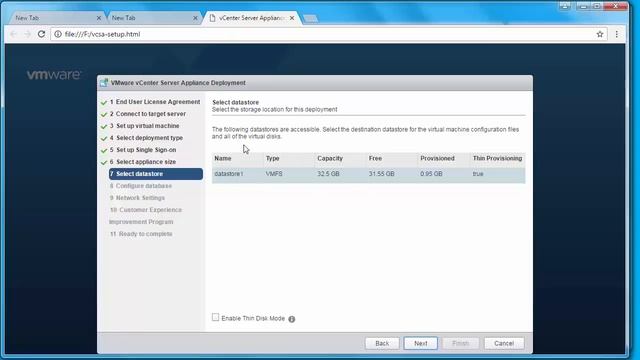
Task: Click the Next button
Action: pyautogui.click(x=420, y=343)
